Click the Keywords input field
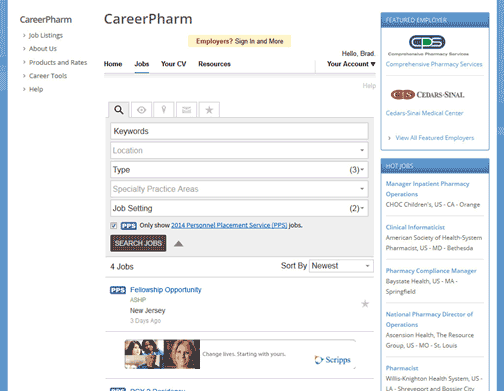Viewport: 504px width, 391px height. point(239,131)
